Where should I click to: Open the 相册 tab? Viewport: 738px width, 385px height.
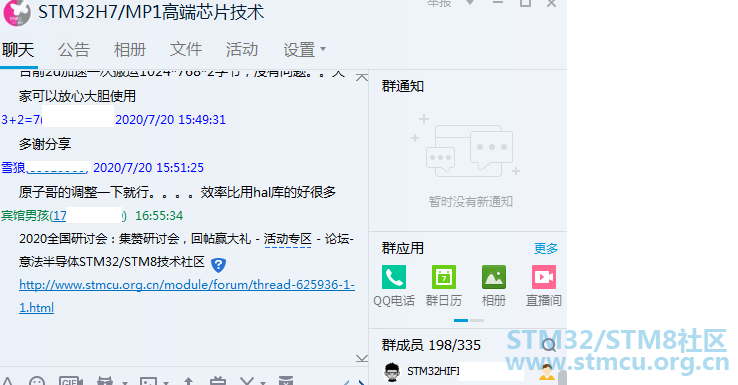130,49
